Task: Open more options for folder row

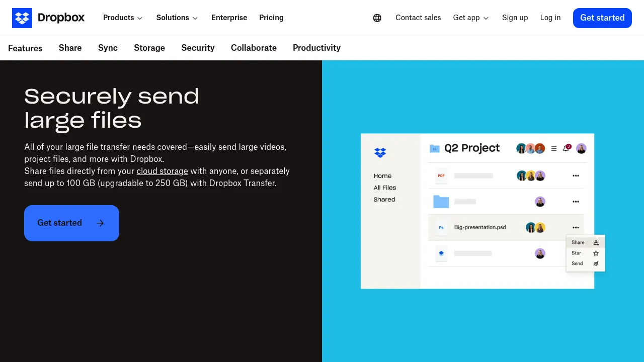Action: (576, 202)
